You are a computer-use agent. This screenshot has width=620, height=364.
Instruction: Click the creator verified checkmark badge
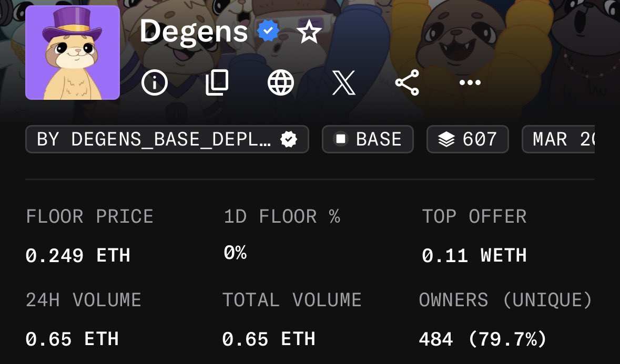[x=289, y=139]
